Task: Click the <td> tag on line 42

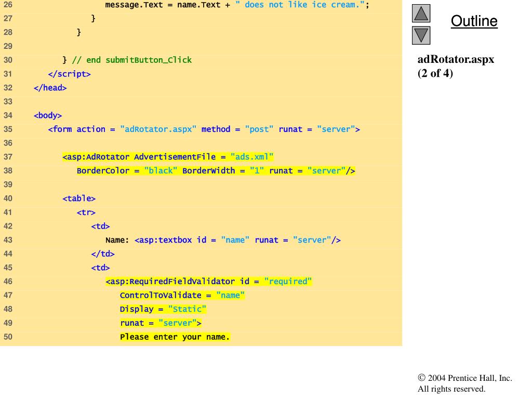Action: (100, 227)
